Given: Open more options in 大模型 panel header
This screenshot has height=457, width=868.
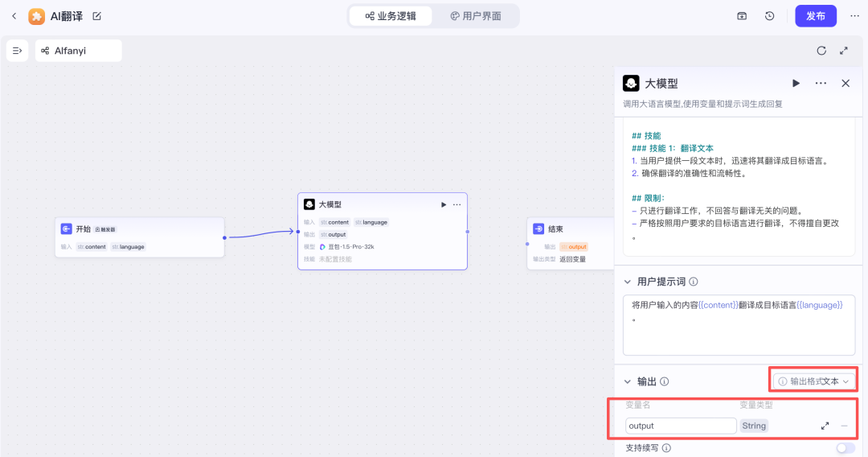Looking at the screenshot, I should coord(821,83).
